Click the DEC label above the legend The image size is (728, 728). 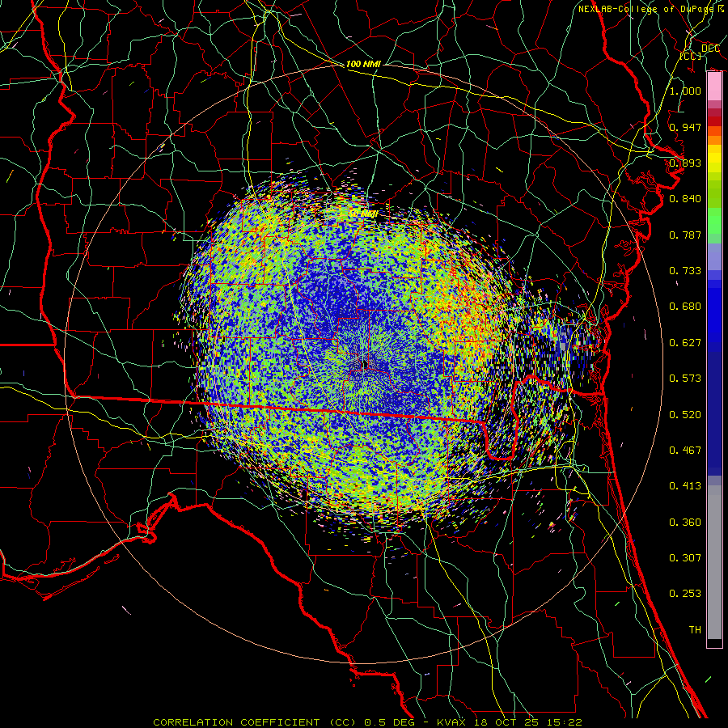(x=710, y=49)
